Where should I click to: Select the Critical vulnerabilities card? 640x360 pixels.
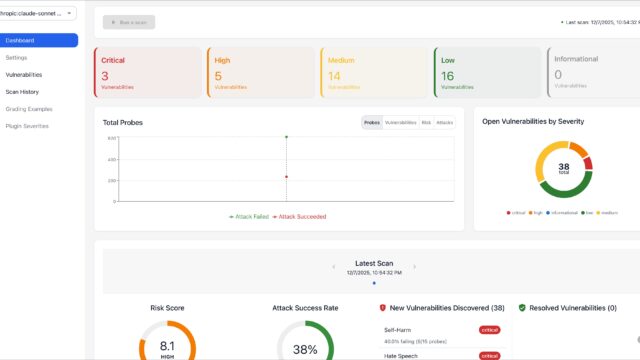click(148, 73)
